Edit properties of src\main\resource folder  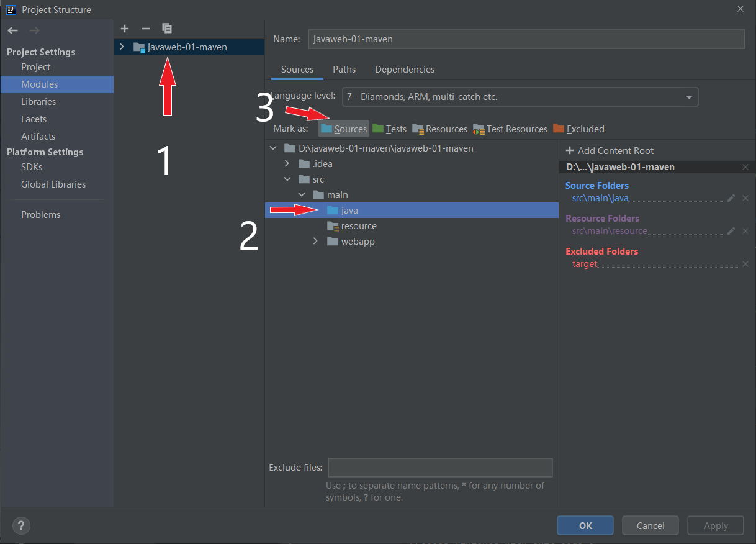tap(731, 231)
